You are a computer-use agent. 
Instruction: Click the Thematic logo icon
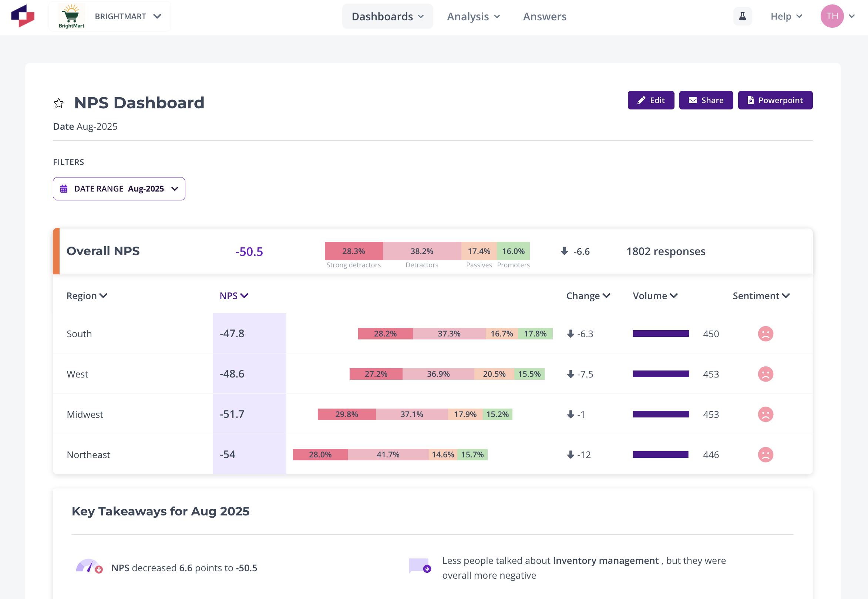coord(23,16)
